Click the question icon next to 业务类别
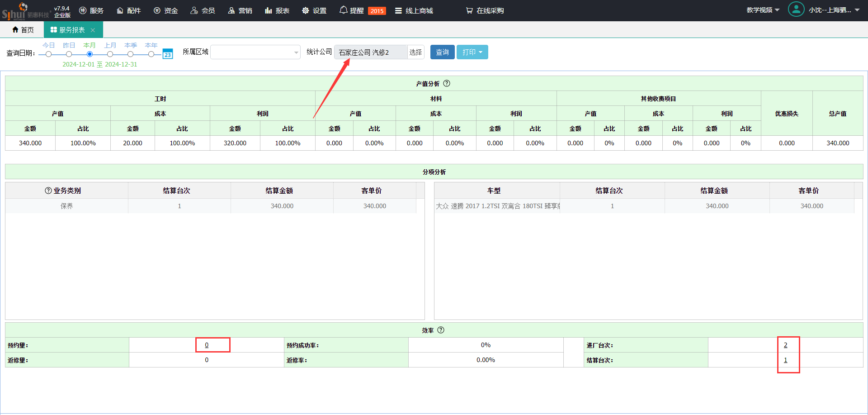The image size is (868, 415). [x=48, y=191]
